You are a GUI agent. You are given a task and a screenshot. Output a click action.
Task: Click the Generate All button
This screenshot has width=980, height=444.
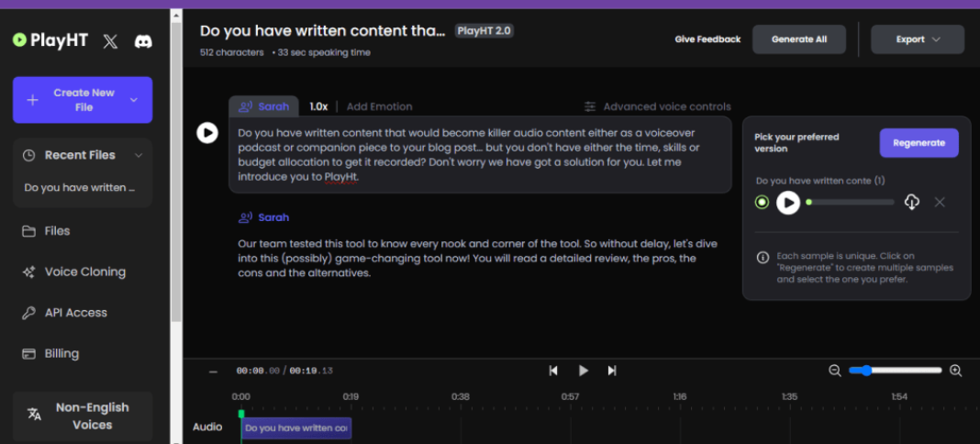(798, 39)
